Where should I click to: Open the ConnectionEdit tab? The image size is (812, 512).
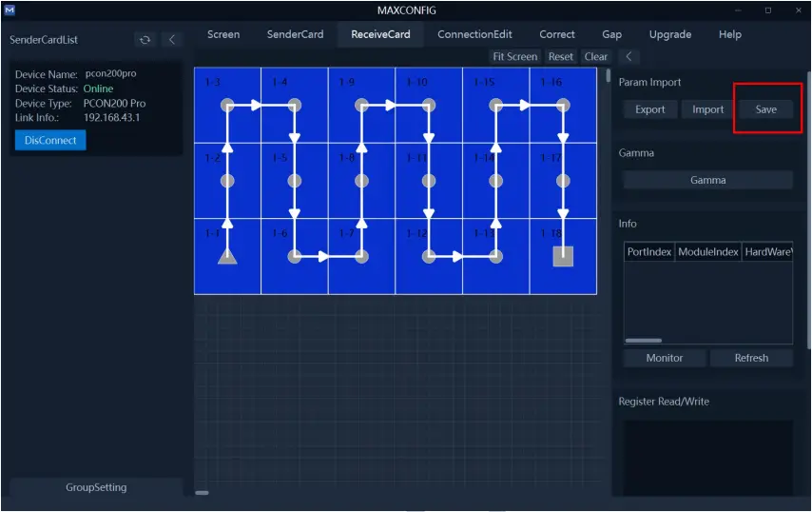[474, 34]
